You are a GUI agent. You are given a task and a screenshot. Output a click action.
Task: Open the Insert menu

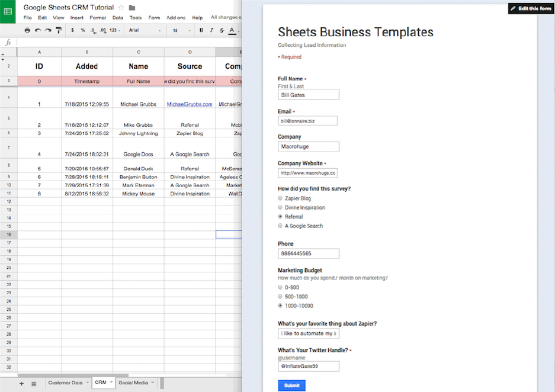(77, 18)
